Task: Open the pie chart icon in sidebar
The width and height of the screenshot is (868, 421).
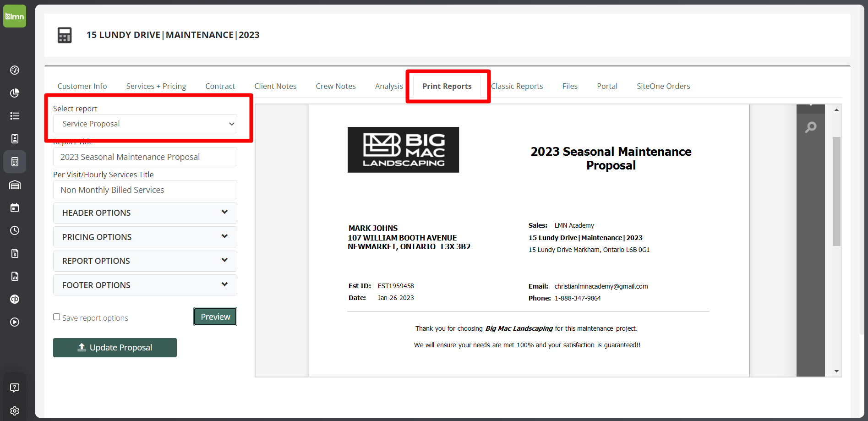Action: click(x=15, y=93)
